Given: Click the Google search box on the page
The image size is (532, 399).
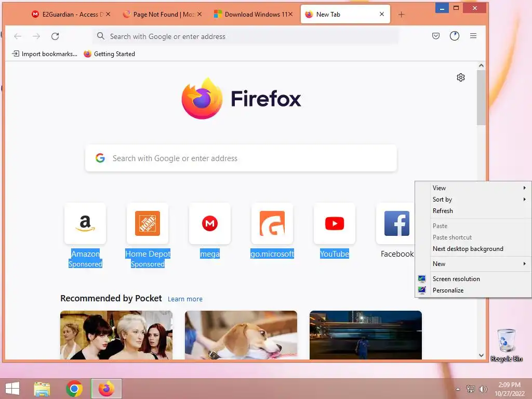Looking at the screenshot, I should (241, 158).
